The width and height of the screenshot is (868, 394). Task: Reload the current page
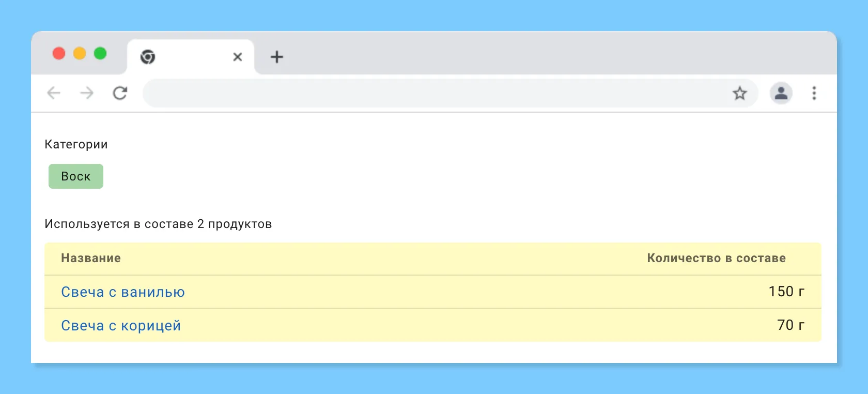pos(120,93)
